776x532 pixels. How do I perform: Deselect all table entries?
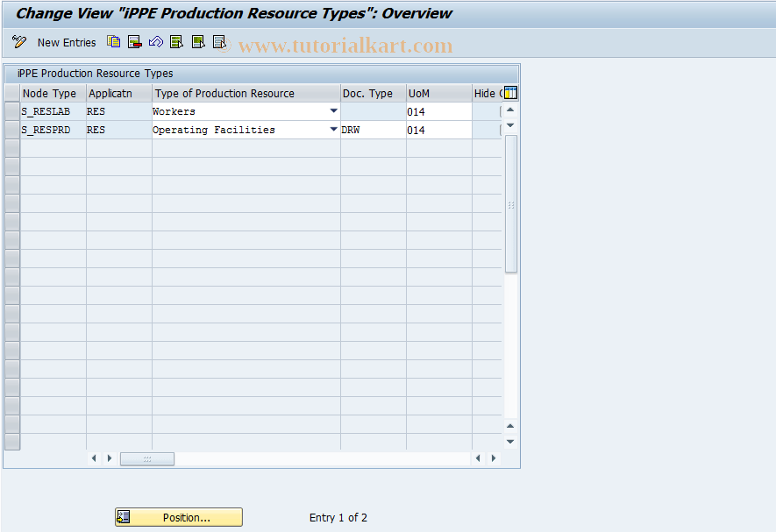(219, 41)
